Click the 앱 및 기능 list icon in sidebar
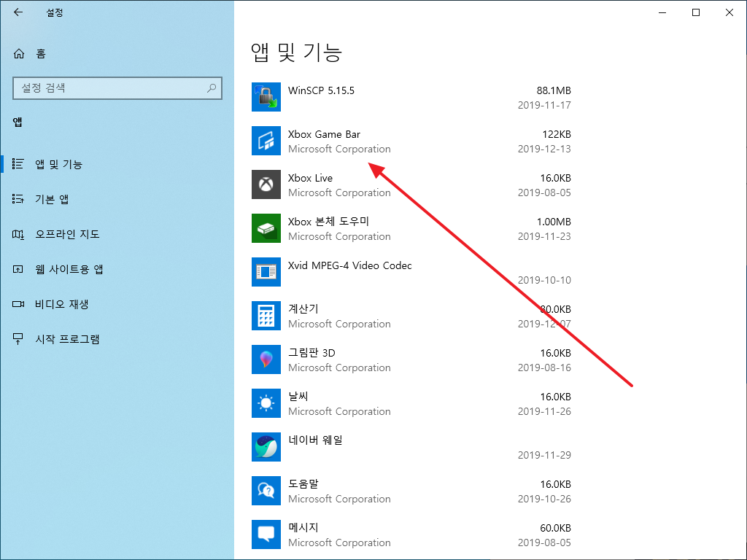This screenshot has height=560, width=747. point(18,164)
